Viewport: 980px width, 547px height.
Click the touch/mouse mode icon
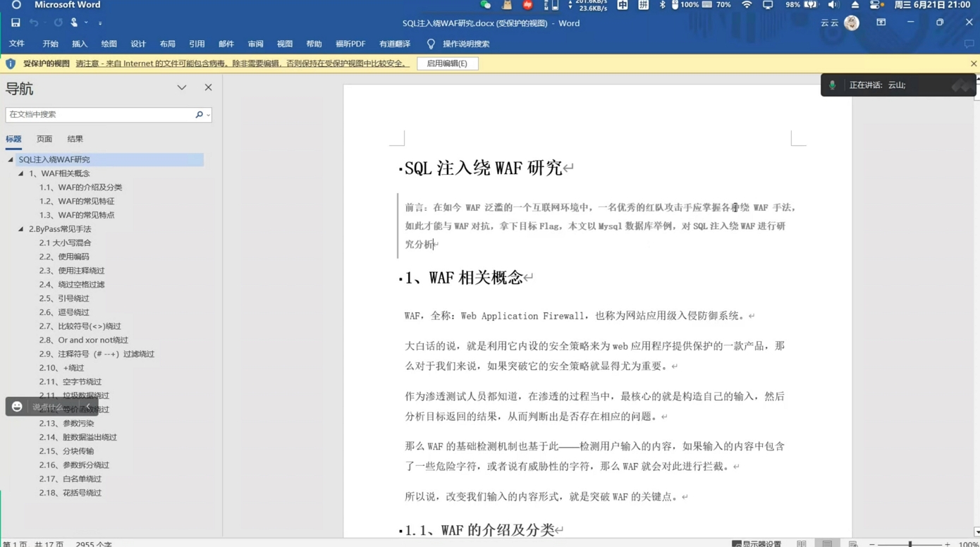(x=74, y=23)
